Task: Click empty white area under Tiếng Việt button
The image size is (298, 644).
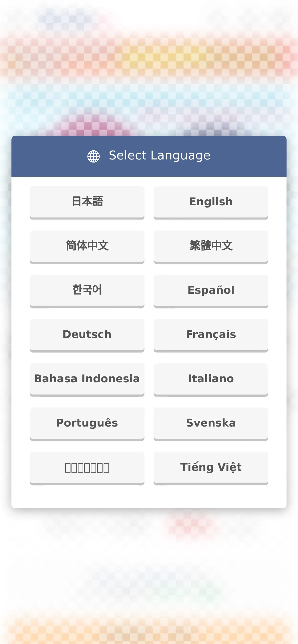Action: (211, 496)
